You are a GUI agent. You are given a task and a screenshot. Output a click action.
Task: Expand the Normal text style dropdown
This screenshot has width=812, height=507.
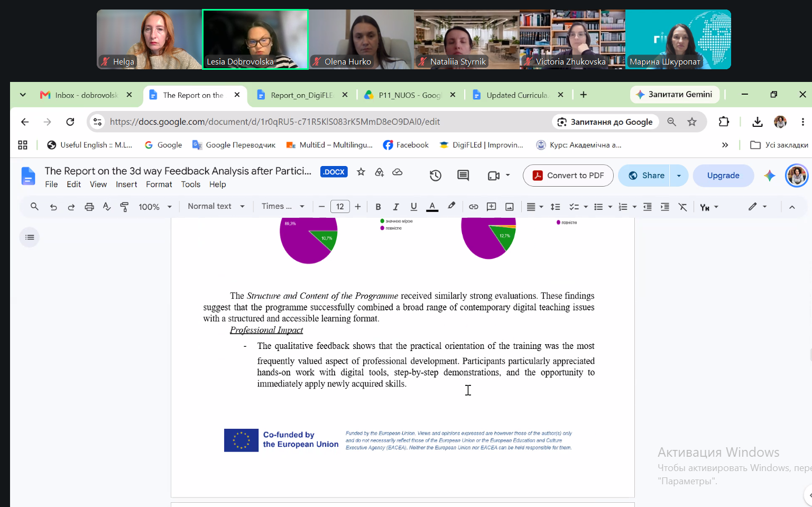pyautogui.click(x=216, y=206)
